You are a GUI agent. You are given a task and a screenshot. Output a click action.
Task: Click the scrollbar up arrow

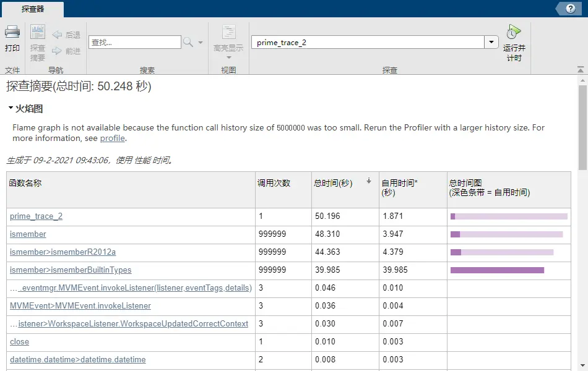(x=582, y=80)
